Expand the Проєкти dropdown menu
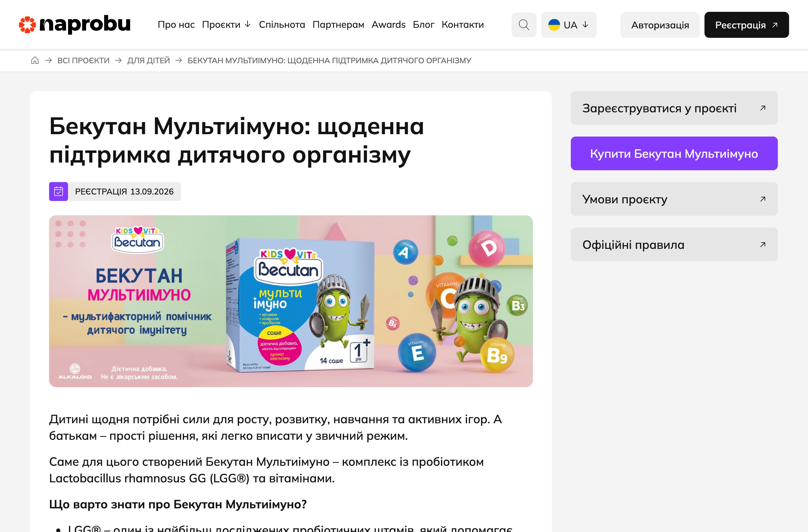Viewport: 808px width, 532px height. [x=226, y=25]
